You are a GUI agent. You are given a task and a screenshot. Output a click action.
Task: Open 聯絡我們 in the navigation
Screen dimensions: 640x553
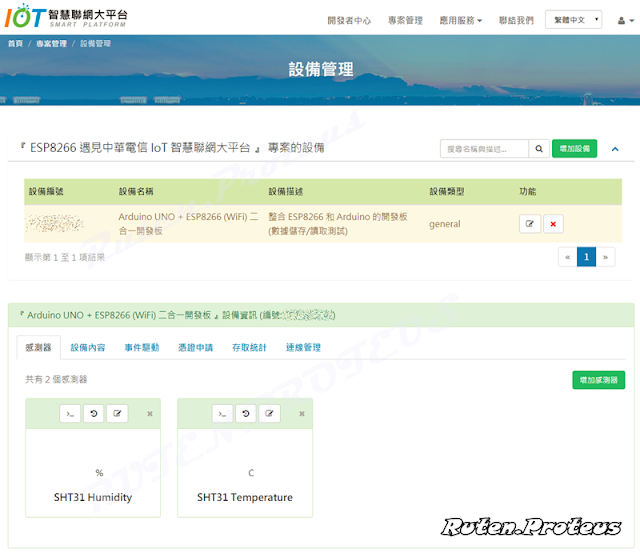click(x=516, y=20)
